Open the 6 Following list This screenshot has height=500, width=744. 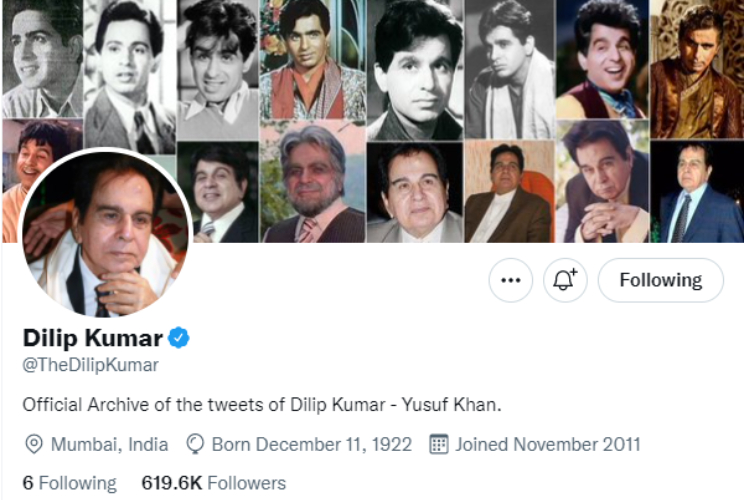click(x=69, y=483)
